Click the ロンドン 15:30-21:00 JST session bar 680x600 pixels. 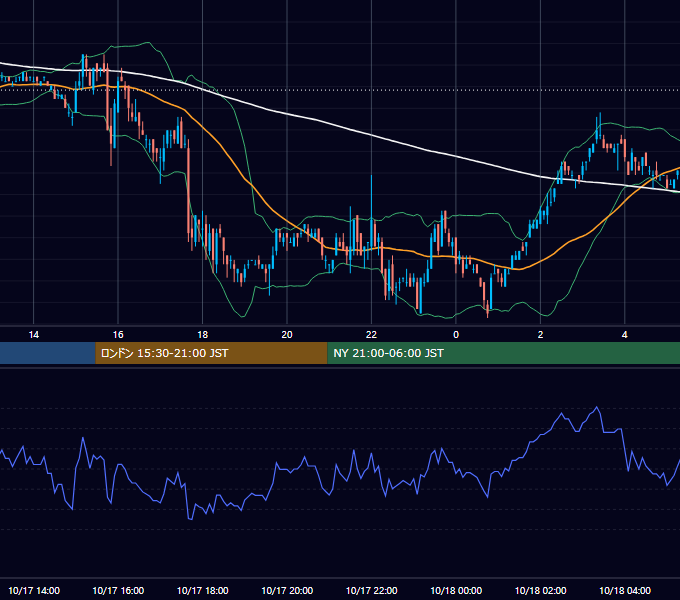pos(211,353)
